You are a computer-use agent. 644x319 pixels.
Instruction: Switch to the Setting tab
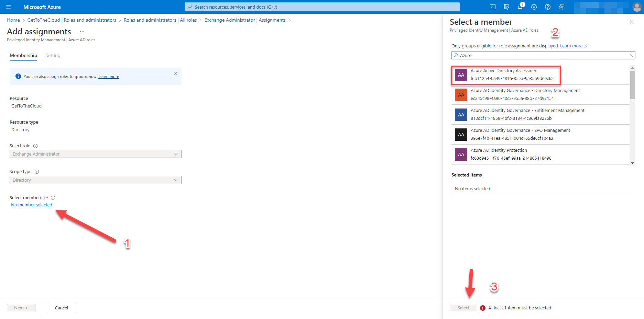[x=53, y=55]
